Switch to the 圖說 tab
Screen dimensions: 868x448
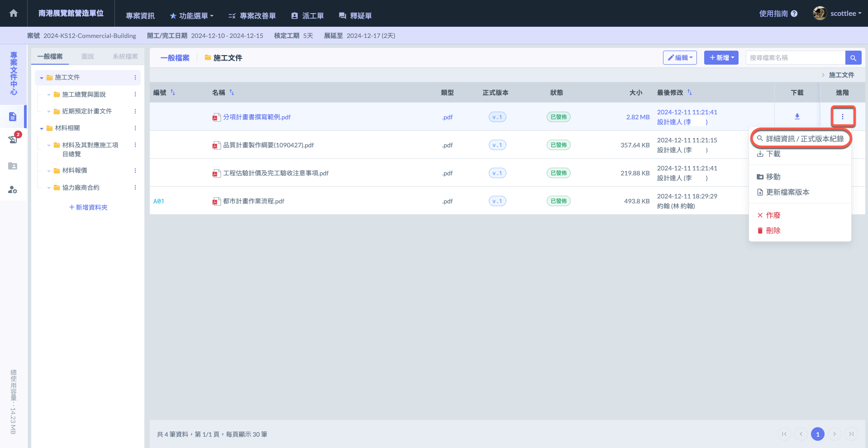87,57
